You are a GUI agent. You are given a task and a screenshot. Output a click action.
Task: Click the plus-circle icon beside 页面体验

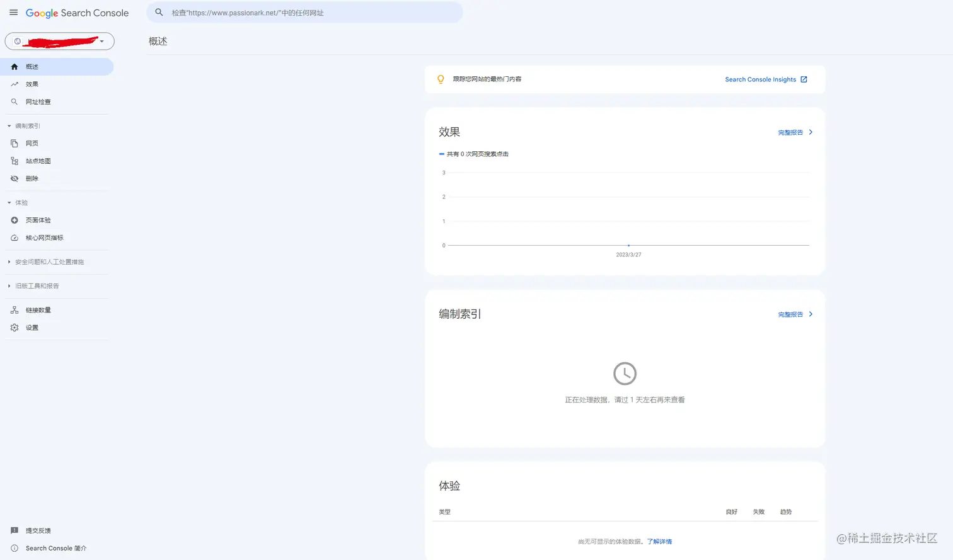pyautogui.click(x=14, y=220)
